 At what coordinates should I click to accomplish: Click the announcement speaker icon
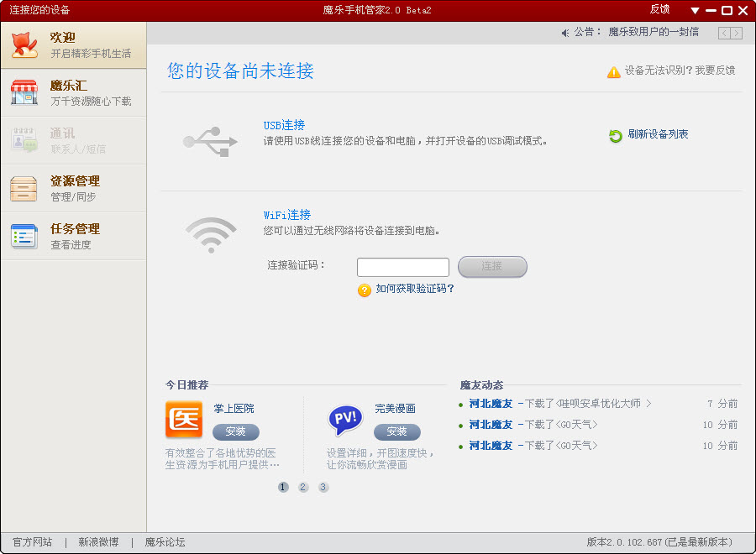point(565,33)
